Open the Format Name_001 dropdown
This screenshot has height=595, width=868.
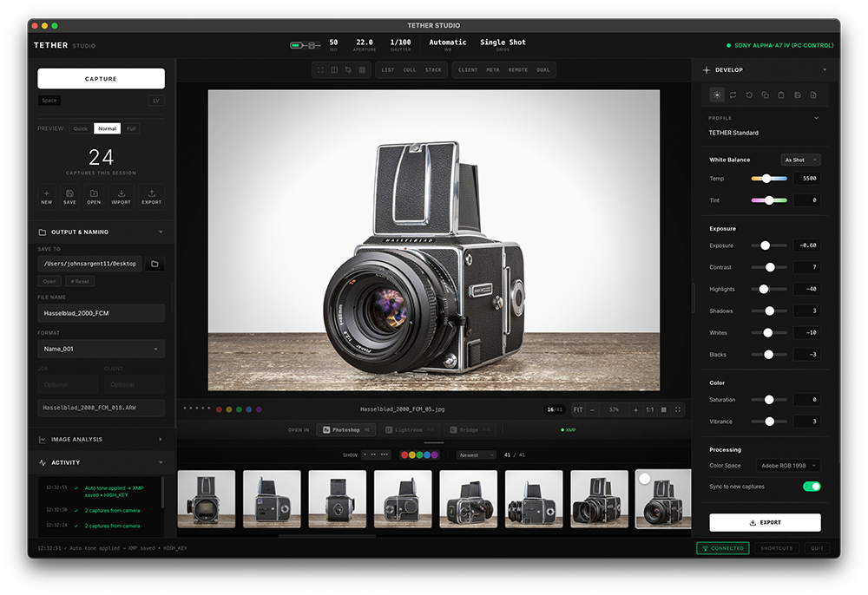click(x=101, y=349)
